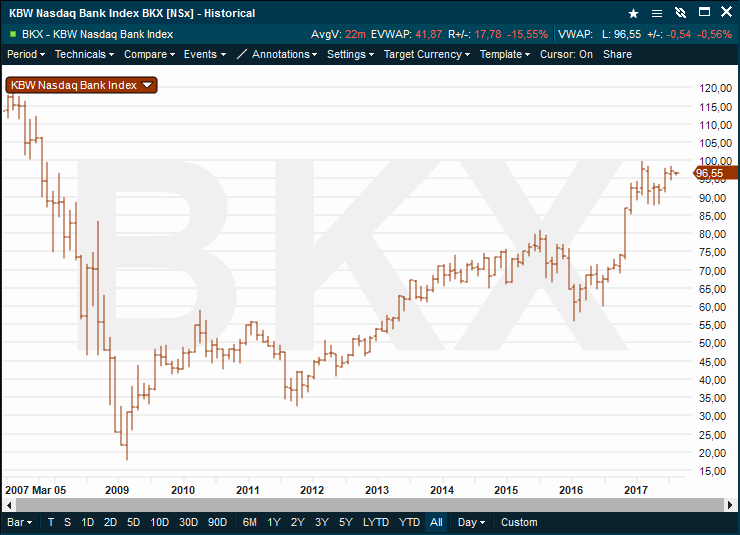Select the All range
The image size is (740, 535).
pos(436,522)
